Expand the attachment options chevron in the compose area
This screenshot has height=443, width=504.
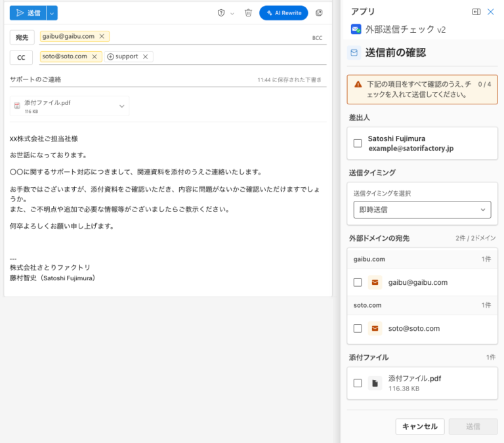tap(122, 106)
